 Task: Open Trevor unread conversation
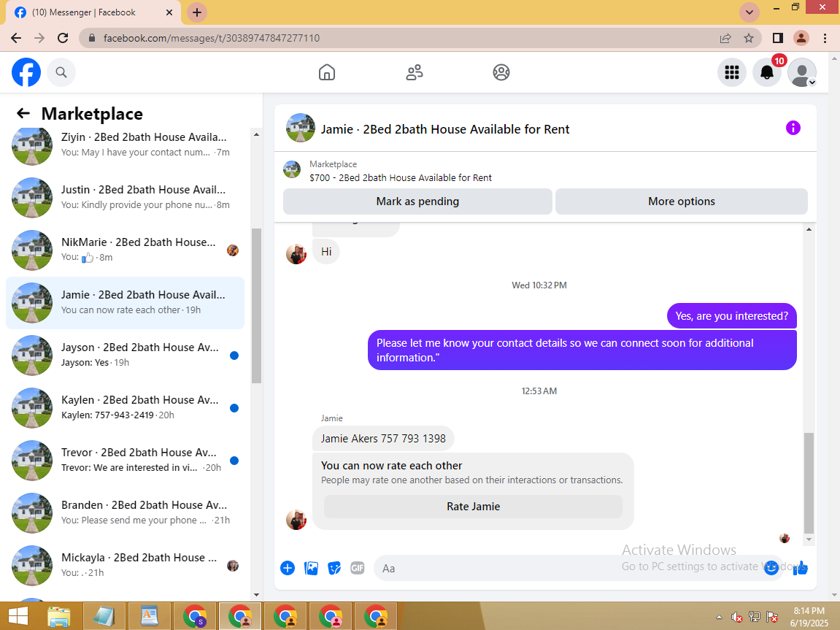[x=126, y=460]
